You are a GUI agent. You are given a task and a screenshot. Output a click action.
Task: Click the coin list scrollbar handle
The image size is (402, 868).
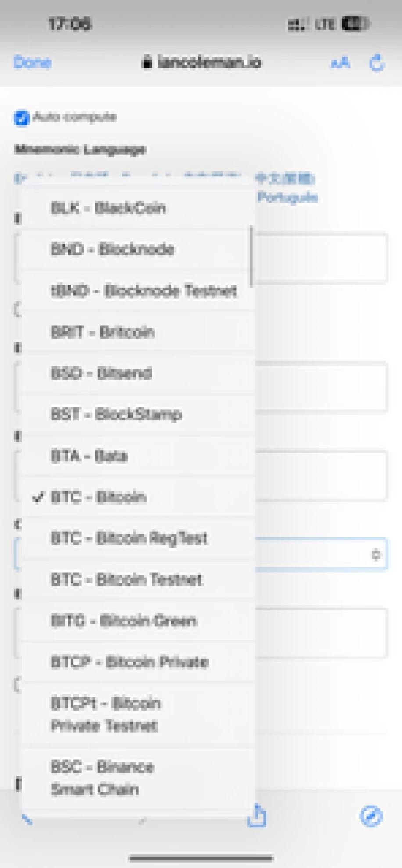251,256
